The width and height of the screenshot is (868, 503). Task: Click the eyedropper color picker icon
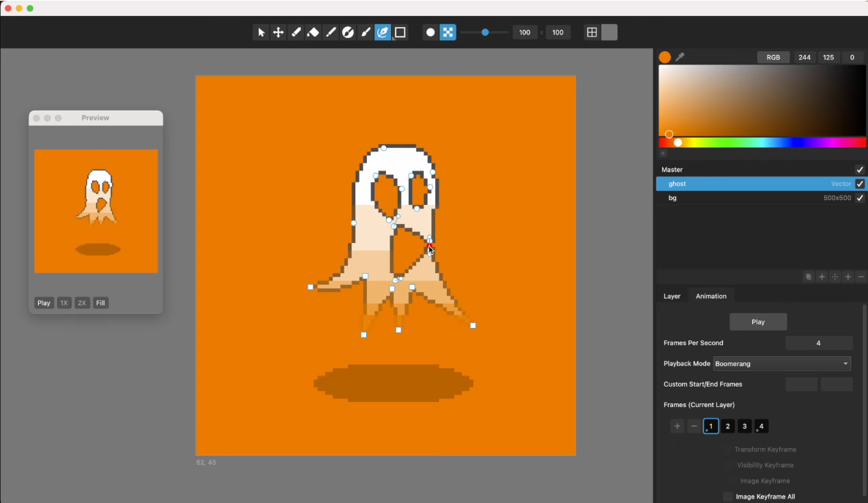coord(680,57)
